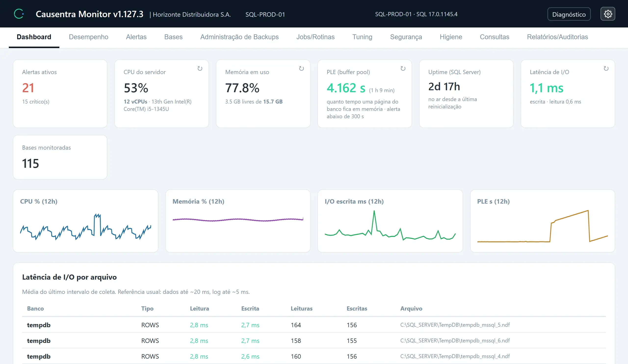Open the Alertas tab
Image resolution: width=628 pixels, height=364 pixels.
[136, 37]
